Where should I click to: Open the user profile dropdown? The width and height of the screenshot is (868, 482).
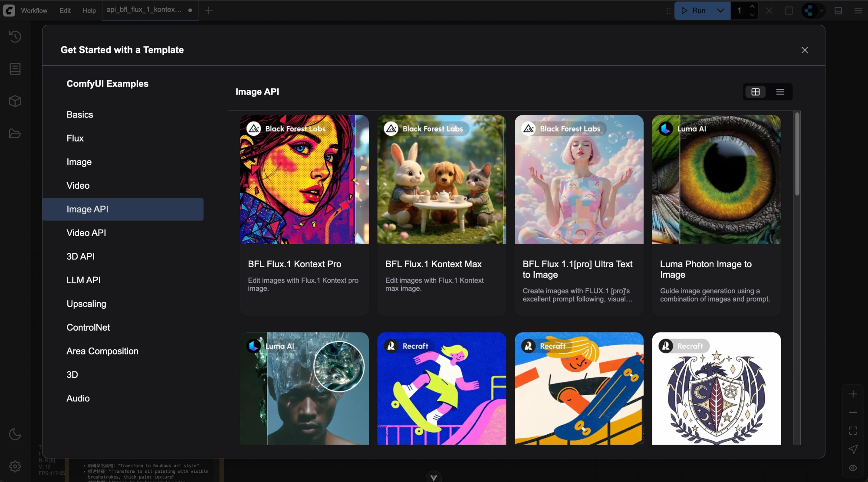click(813, 10)
